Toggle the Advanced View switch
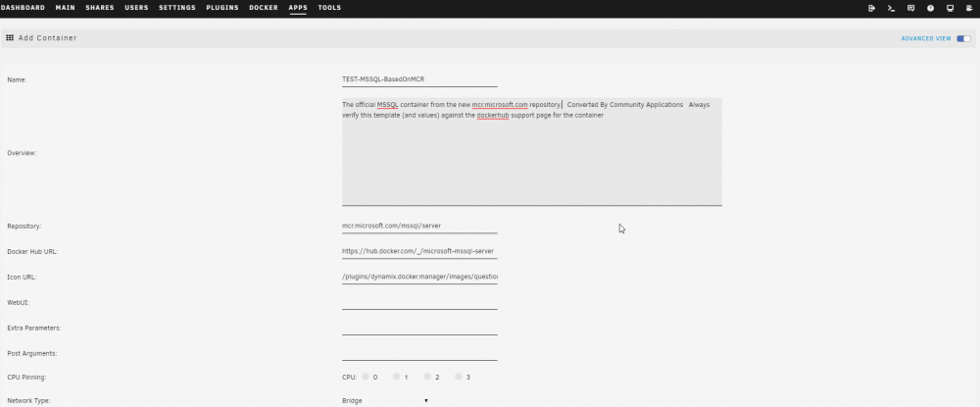Viewport: 980px width, 407px height. [963, 39]
